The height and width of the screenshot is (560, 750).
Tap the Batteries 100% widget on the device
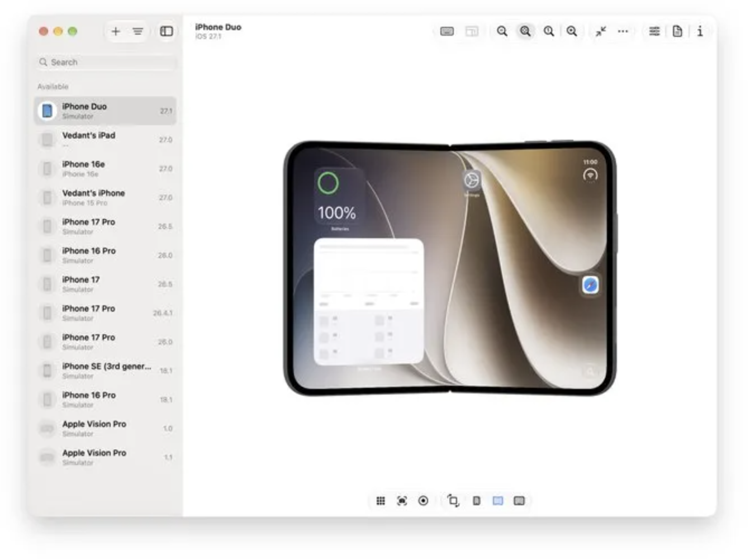click(339, 196)
